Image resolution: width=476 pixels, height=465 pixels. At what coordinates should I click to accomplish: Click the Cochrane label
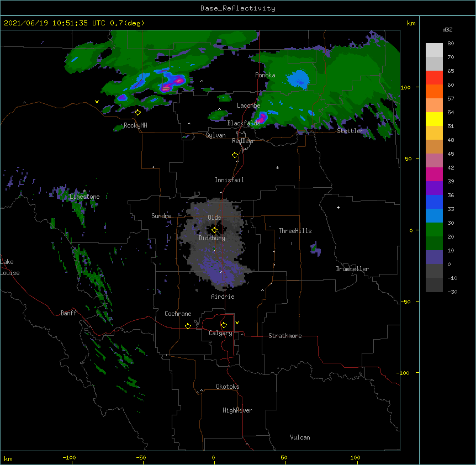coord(178,314)
